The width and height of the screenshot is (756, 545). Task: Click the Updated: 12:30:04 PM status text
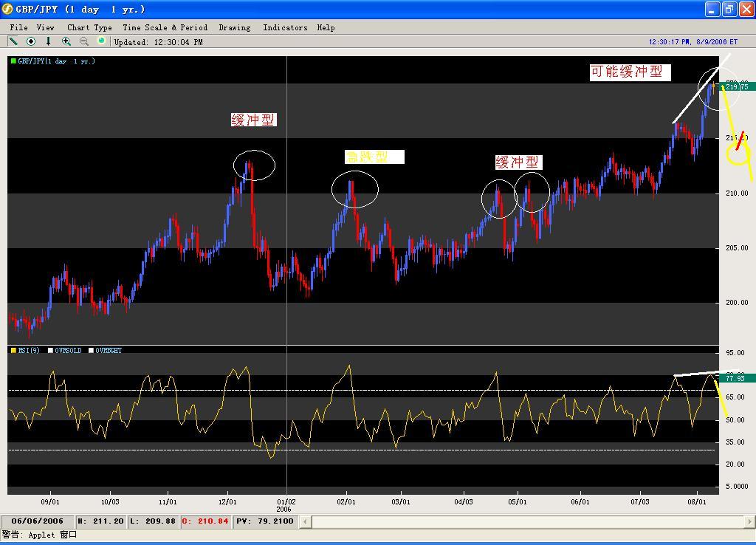pos(158,42)
